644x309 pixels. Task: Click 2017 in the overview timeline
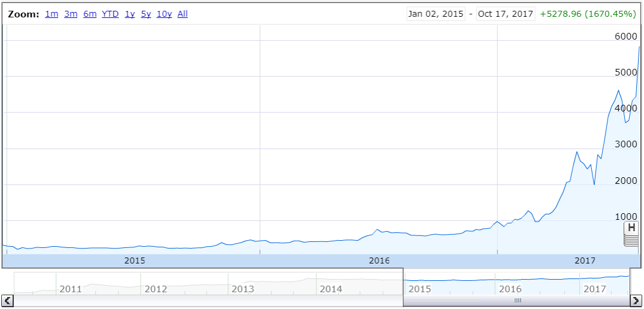pyautogui.click(x=594, y=289)
